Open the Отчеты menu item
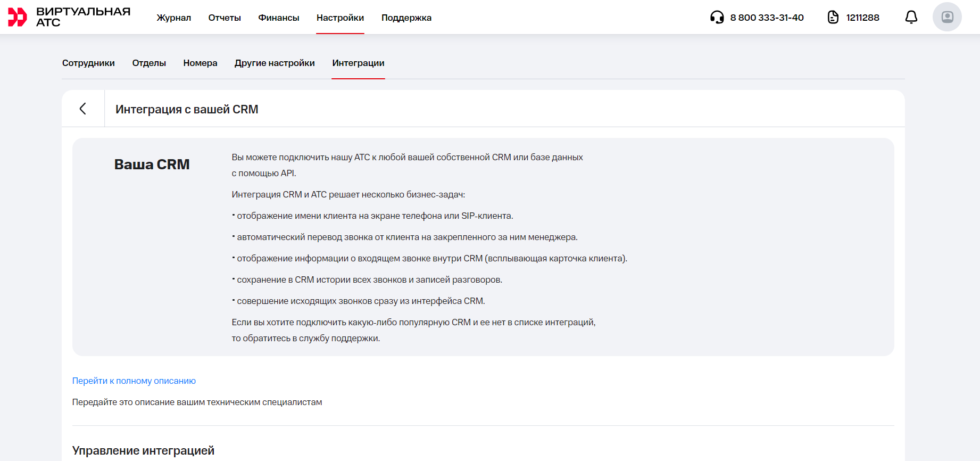Screen dimensions: 980x461 [x=225, y=18]
